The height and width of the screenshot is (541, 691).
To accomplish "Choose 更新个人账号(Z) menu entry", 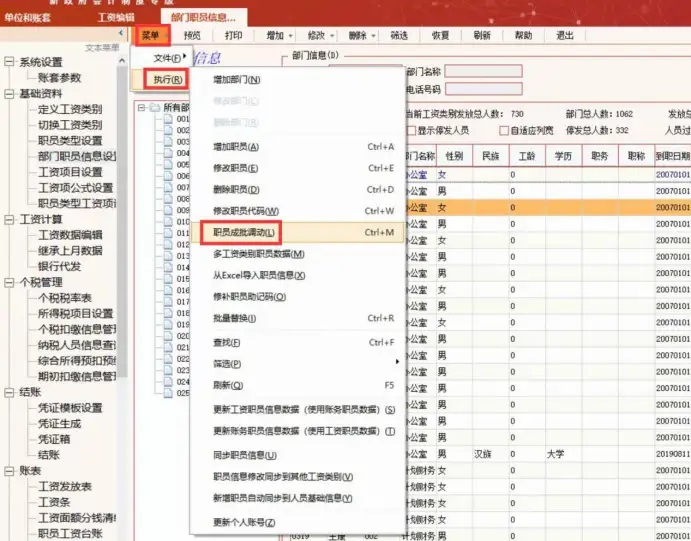I will [244, 522].
